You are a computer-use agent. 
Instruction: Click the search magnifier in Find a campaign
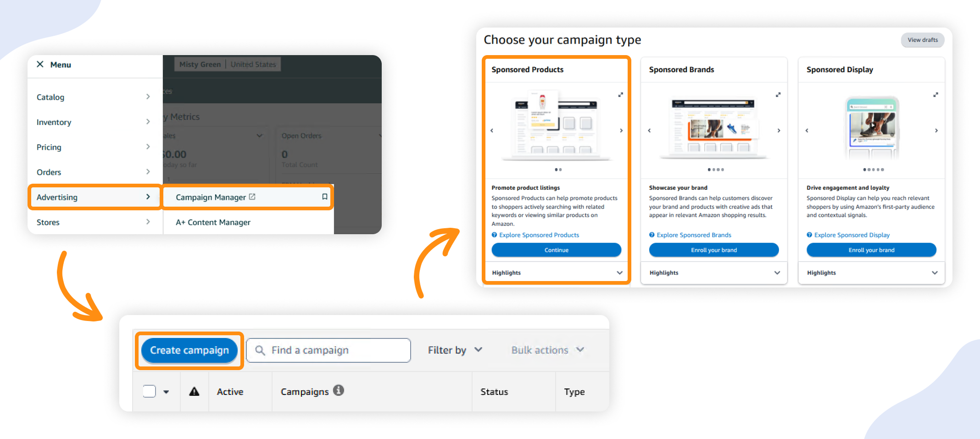pos(260,350)
